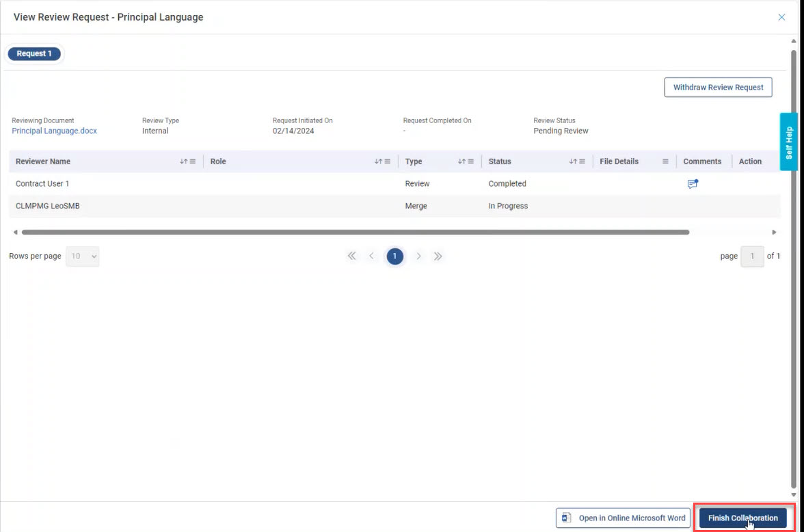804x532 pixels.
Task: Go to the previous page arrow
Action: click(x=372, y=256)
